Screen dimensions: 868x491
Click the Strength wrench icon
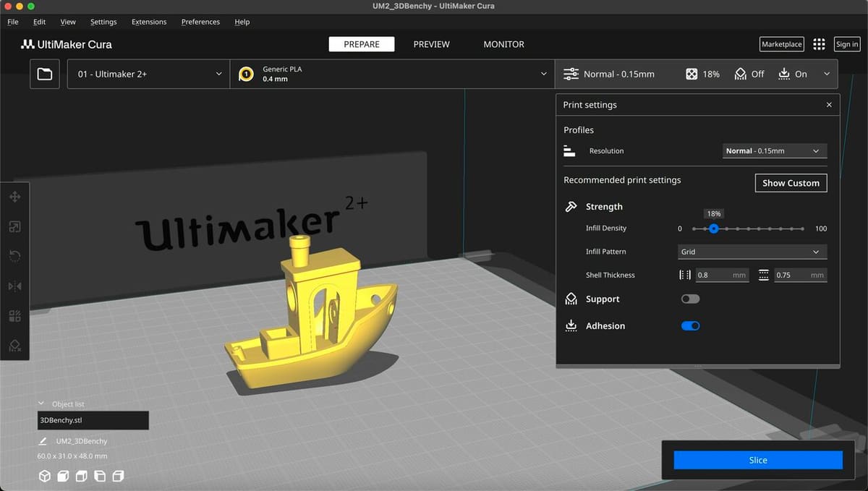click(x=571, y=207)
